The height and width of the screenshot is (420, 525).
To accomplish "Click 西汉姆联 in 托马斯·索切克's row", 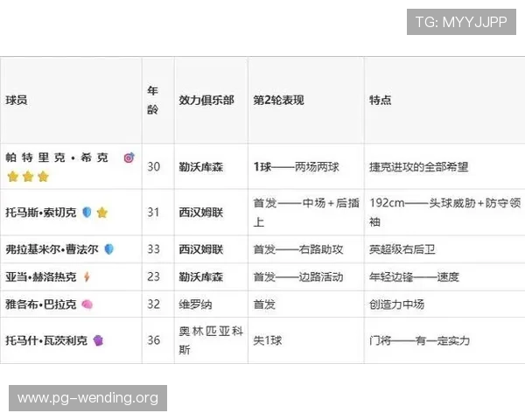I will click(x=201, y=213).
